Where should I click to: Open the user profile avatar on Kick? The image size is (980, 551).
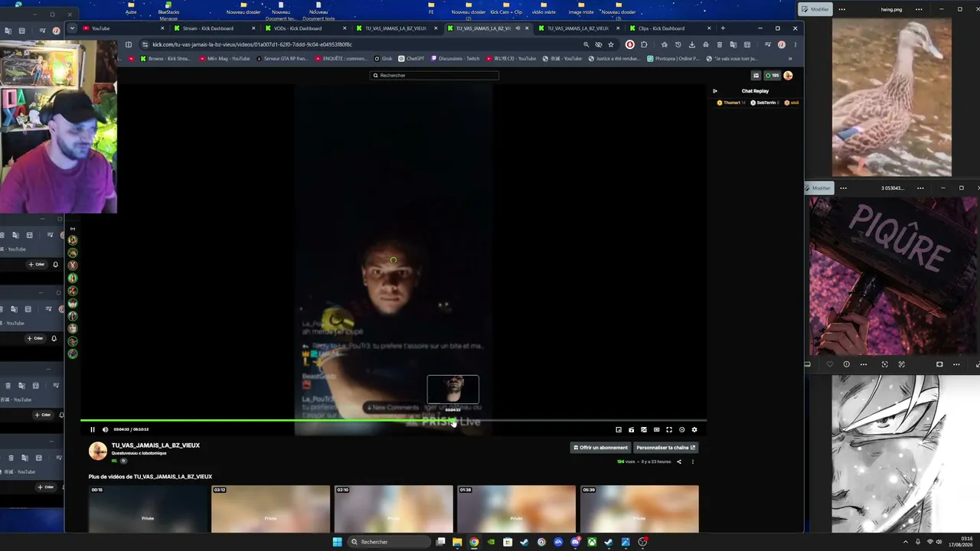click(788, 75)
